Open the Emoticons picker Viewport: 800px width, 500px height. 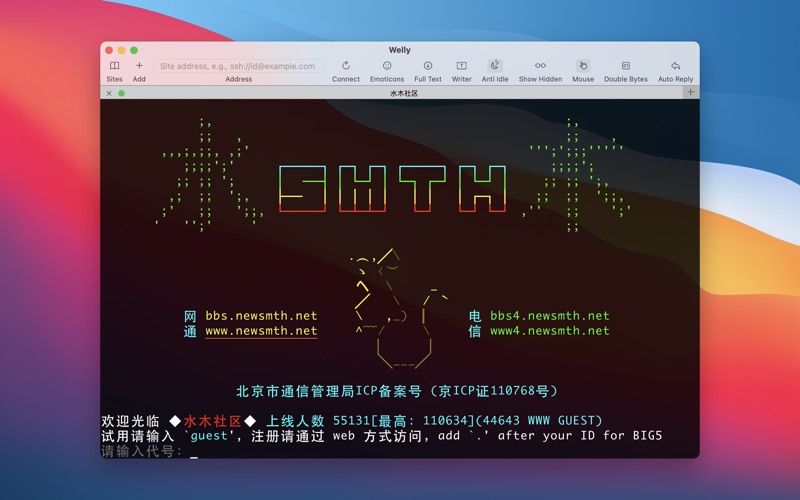387,71
